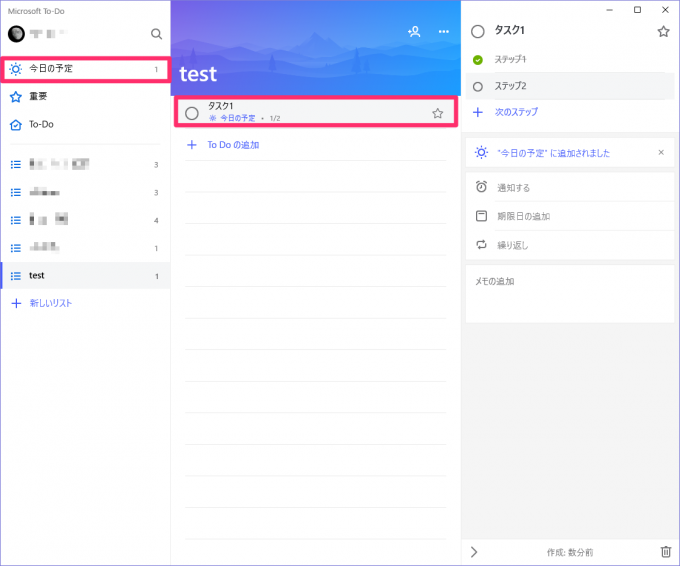Open 今日の予定 in the sidebar
680x566 pixels.
pyautogui.click(x=85, y=69)
